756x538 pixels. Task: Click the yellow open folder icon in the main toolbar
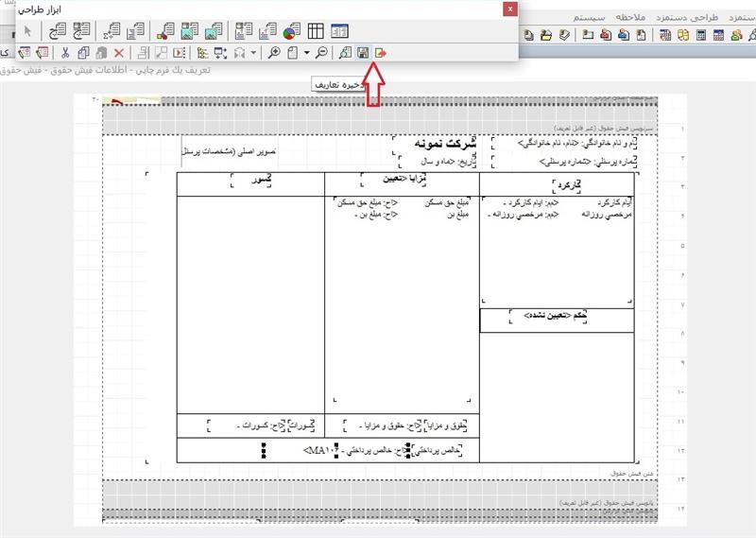[x=546, y=36]
